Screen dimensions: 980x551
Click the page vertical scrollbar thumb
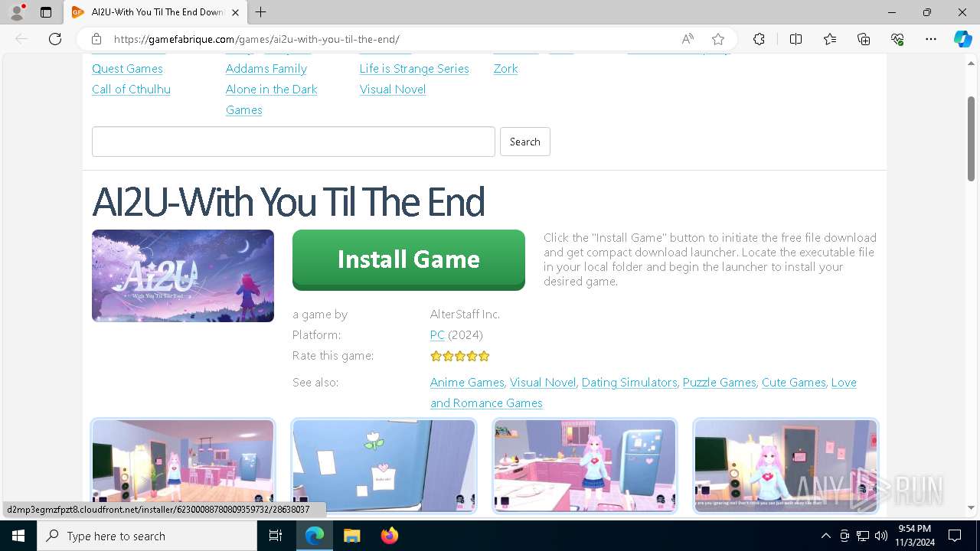pos(972,139)
